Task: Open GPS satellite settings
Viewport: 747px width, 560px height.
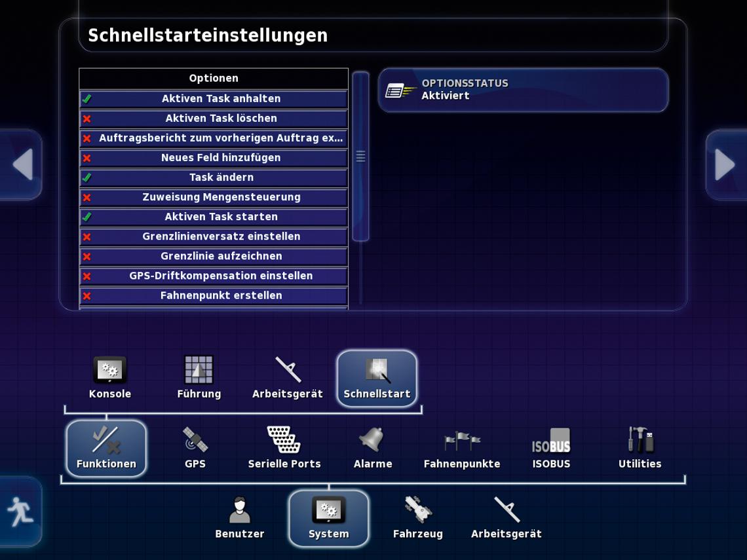Action: [195, 447]
